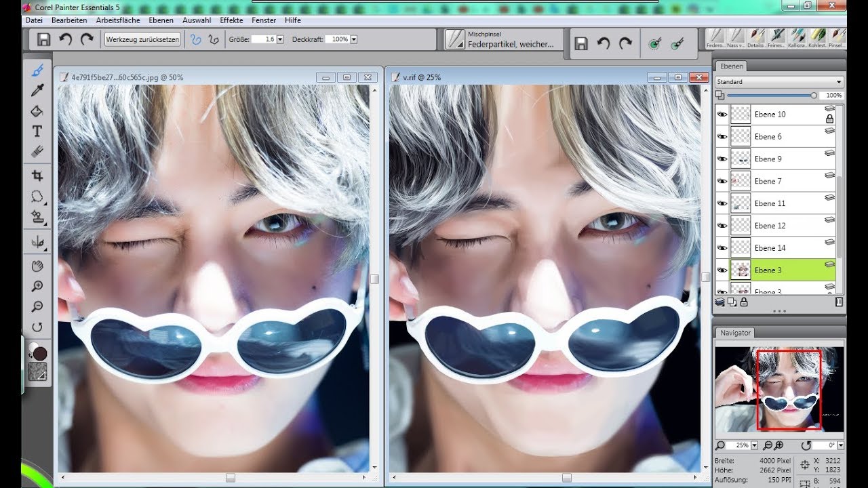Click the Größe value field
This screenshot has width=868, height=488.
(x=263, y=39)
